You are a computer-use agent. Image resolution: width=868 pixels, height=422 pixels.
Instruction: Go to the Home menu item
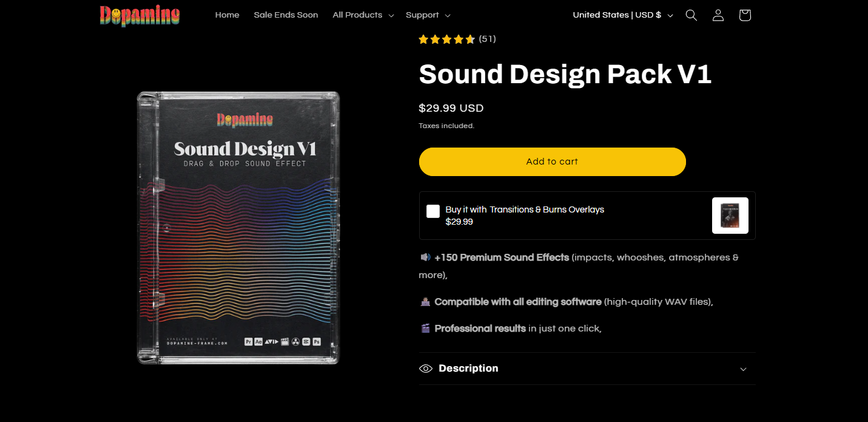pos(227,15)
